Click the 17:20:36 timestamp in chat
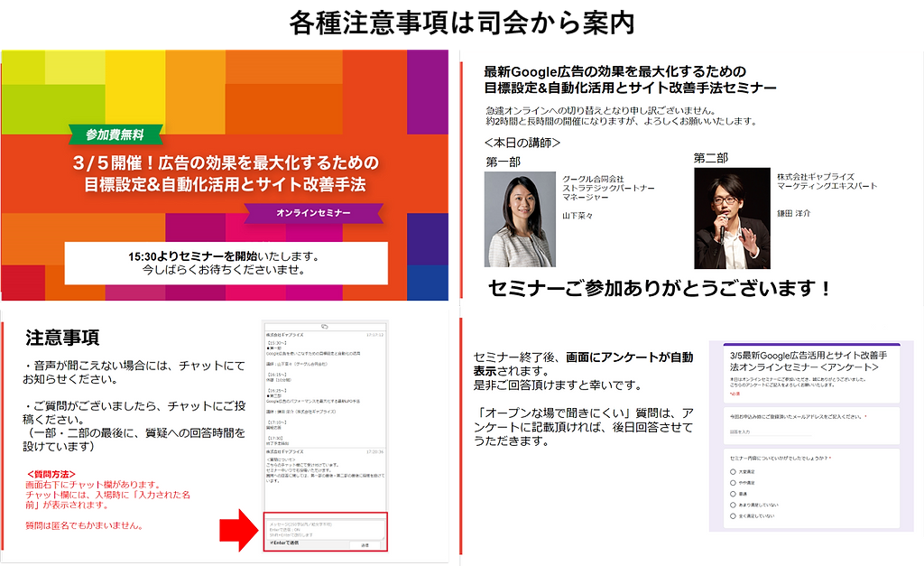The height and width of the screenshot is (566, 924). [374, 451]
